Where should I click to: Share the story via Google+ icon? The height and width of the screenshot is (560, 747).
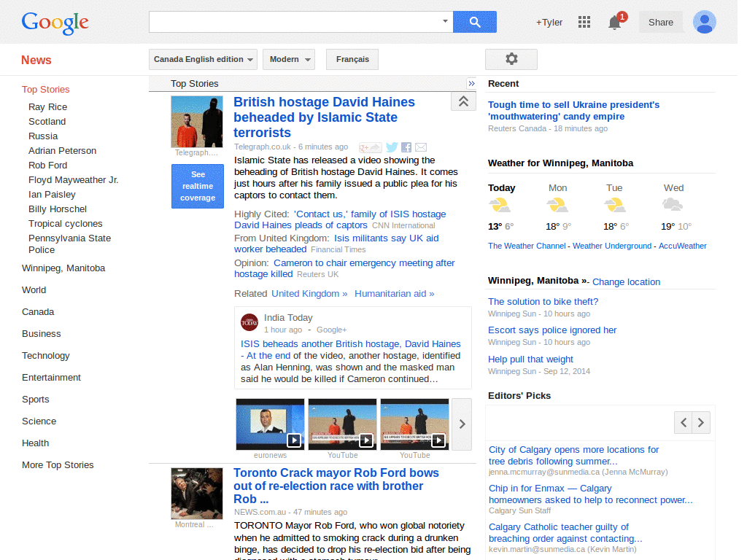370,147
